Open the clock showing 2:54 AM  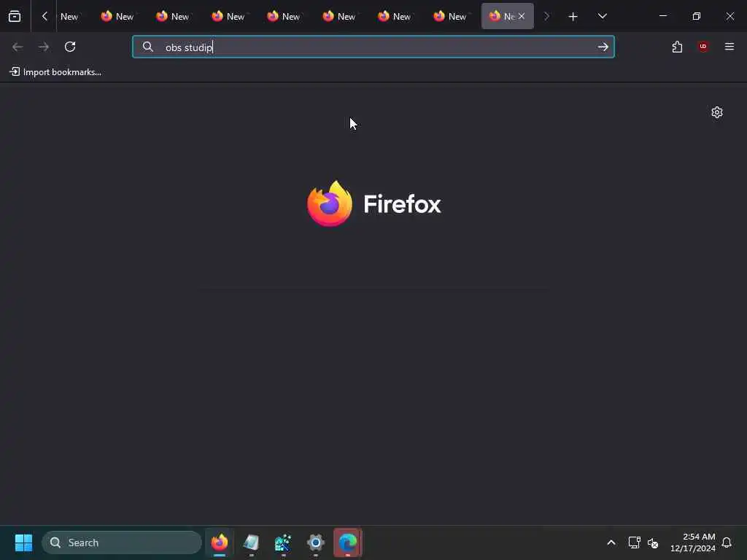[x=693, y=542]
